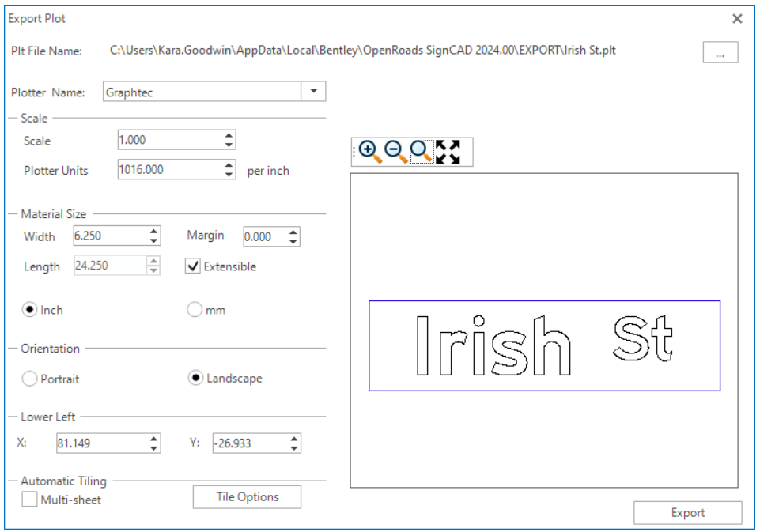Click the Scale value field
Screen dimensions: 760x532
click(171, 140)
